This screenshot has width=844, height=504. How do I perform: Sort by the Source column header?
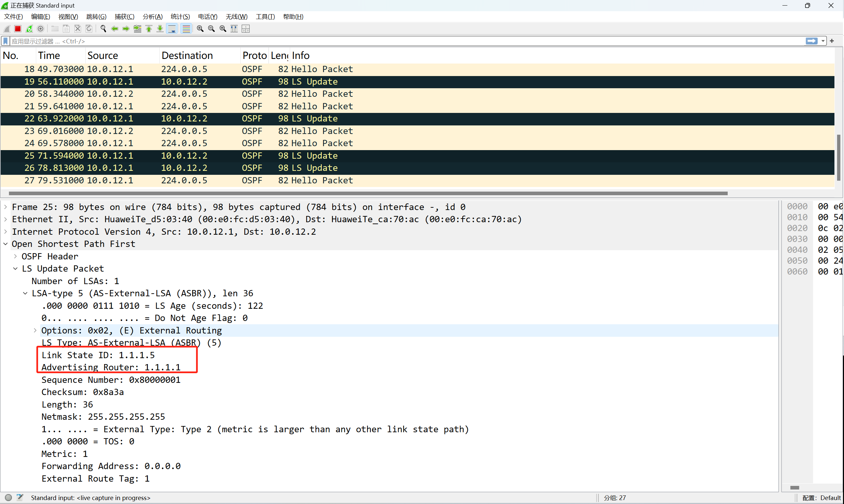point(122,55)
